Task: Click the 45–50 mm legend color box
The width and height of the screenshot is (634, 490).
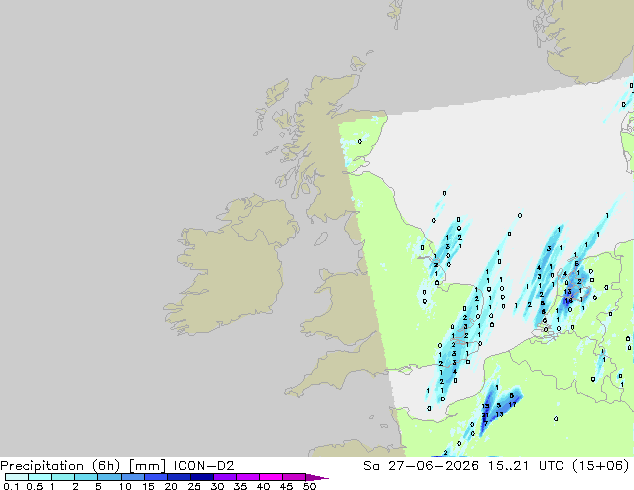Action: pyautogui.click(x=294, y=477)
